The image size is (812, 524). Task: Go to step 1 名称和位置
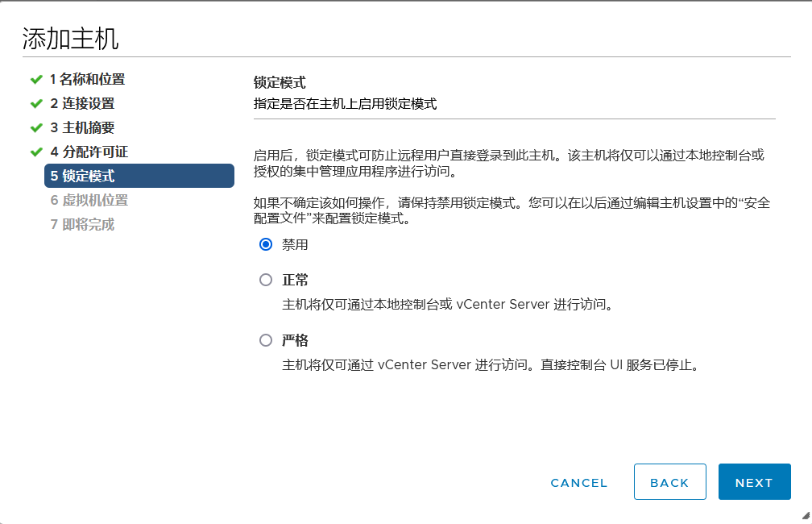point(87,80)
